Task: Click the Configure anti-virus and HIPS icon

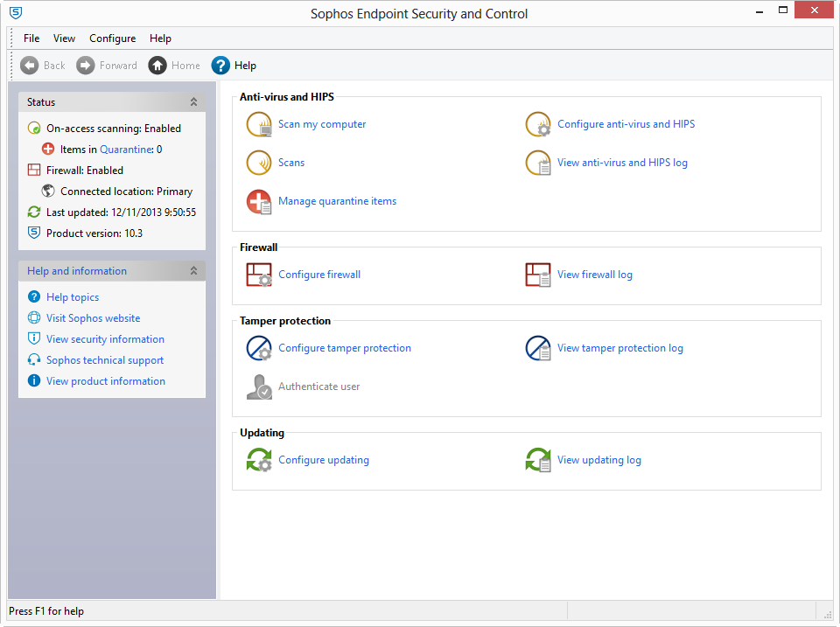Action: (x=538, y=125)
